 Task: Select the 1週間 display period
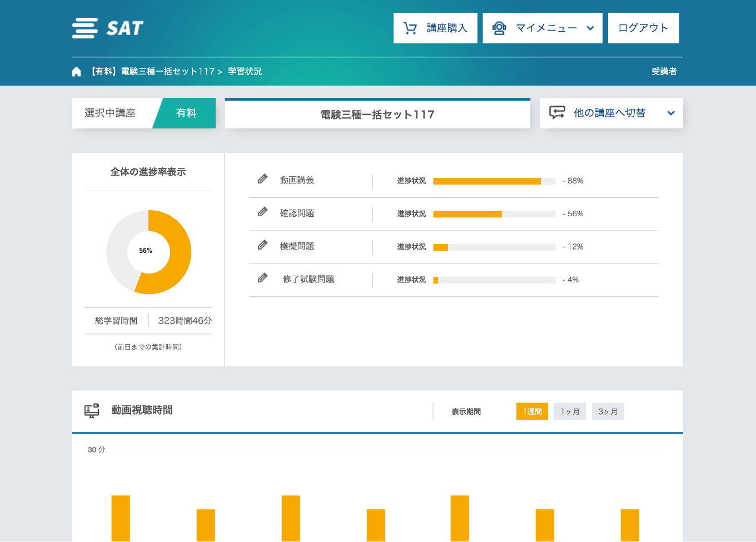point(532,411)
